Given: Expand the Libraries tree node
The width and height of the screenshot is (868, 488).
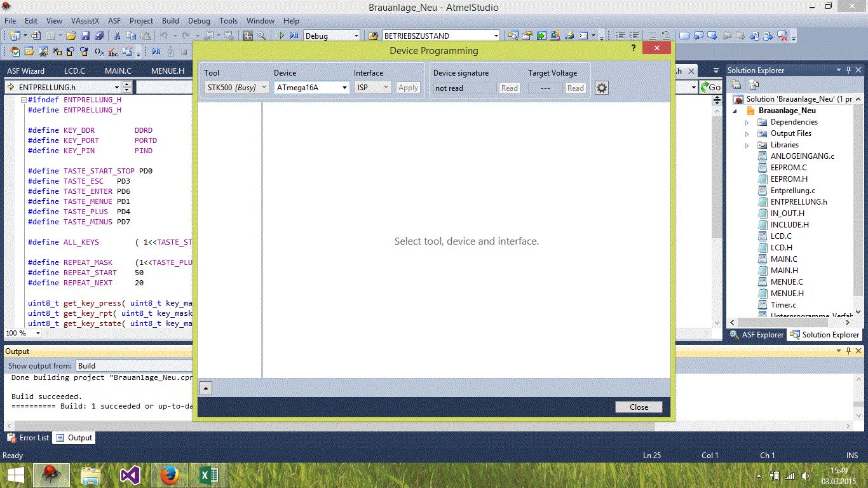Looking at the screenshot, I should (x=747, y=145).
